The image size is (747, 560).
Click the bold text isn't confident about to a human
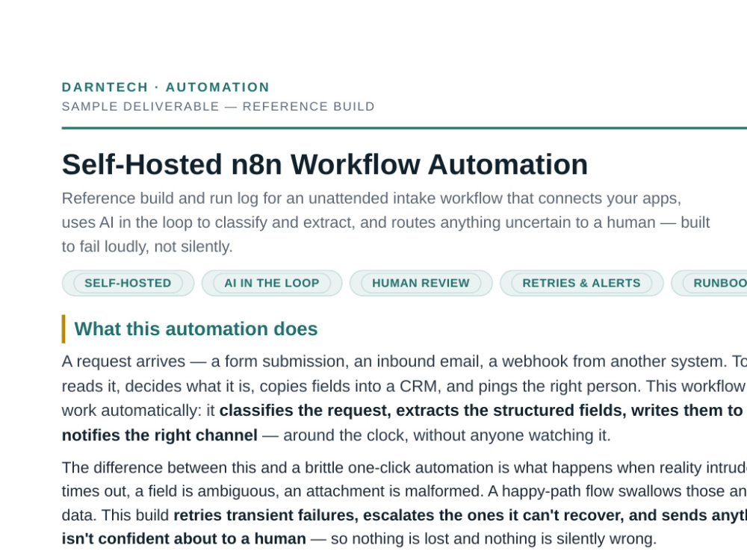coord(184,538)
